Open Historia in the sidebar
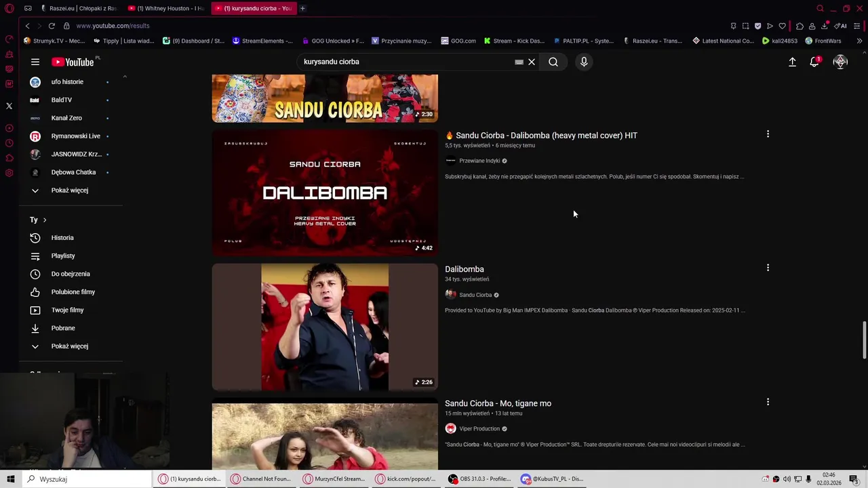Image resolution: width=868 pixels, height=488 pixels. click(x=62, y=238)
